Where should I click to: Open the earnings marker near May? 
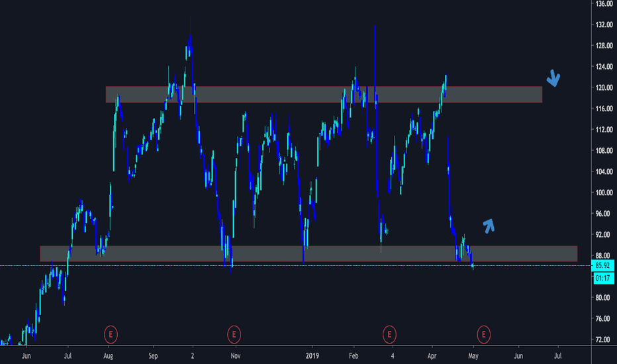pos(484,334)
